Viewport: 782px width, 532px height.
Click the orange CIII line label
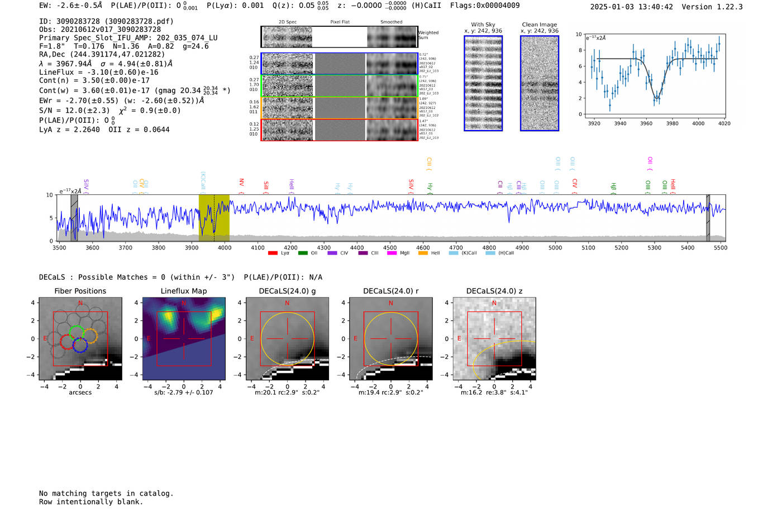click(x=429, y=164)
